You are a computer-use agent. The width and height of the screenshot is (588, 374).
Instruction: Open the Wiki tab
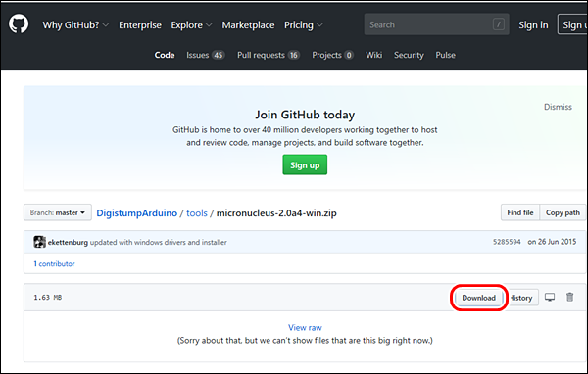[x=374, y=55]
